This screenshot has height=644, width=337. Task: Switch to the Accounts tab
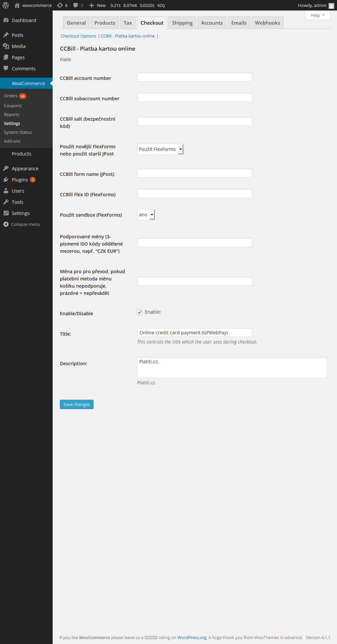212,23
